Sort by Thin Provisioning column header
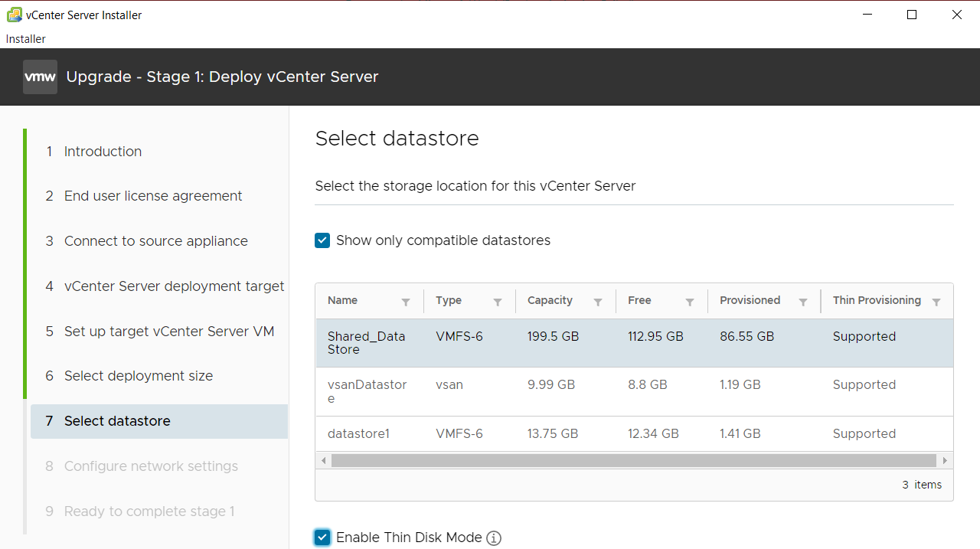 tap(877, 300)
